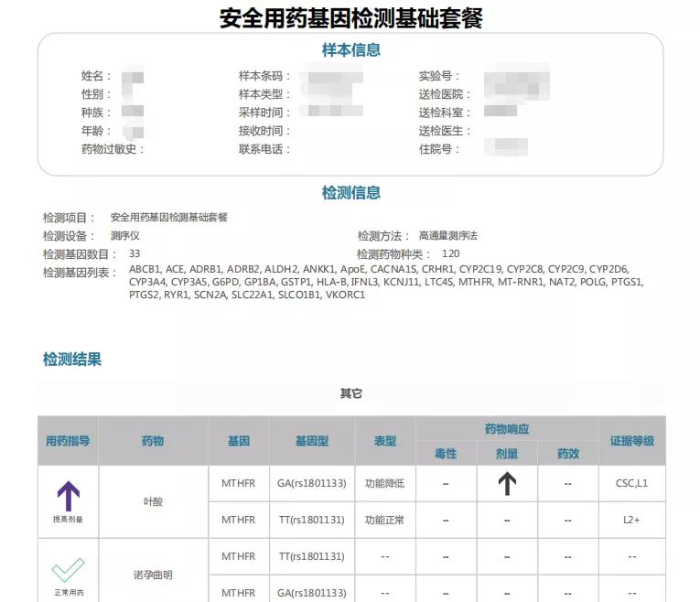700x602 pixels.
Task: Select the 诺孕曲明 drug cell
Action: point(153,575)
